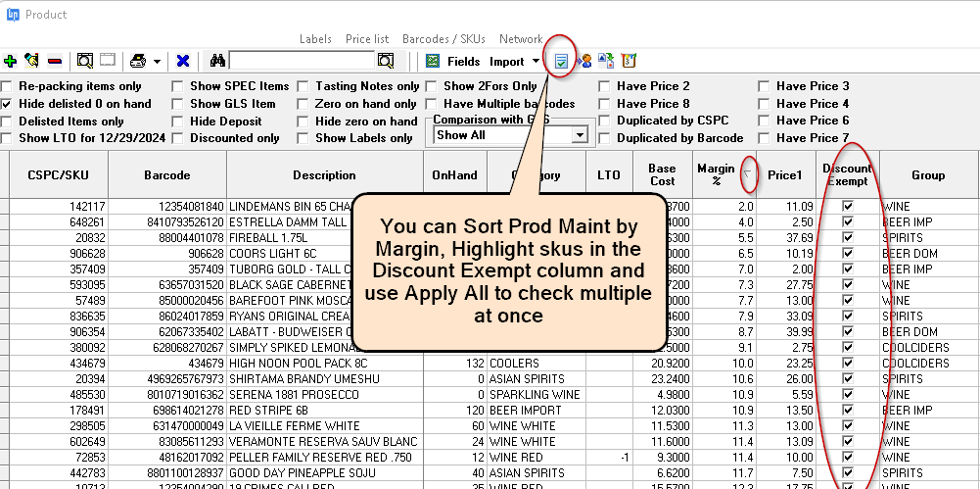
Task: Check Duplicated by Barcode
Action: pos(604,138)
